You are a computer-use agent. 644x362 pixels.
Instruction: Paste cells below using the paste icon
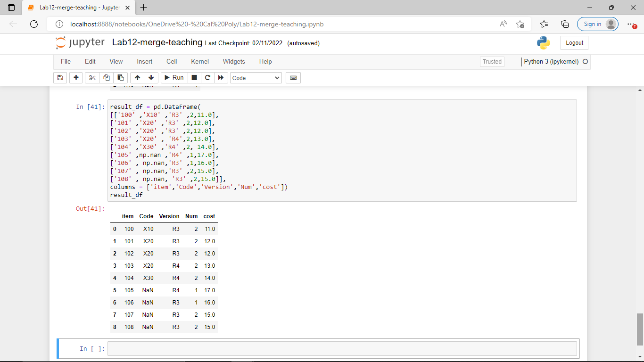pos(121,78)
